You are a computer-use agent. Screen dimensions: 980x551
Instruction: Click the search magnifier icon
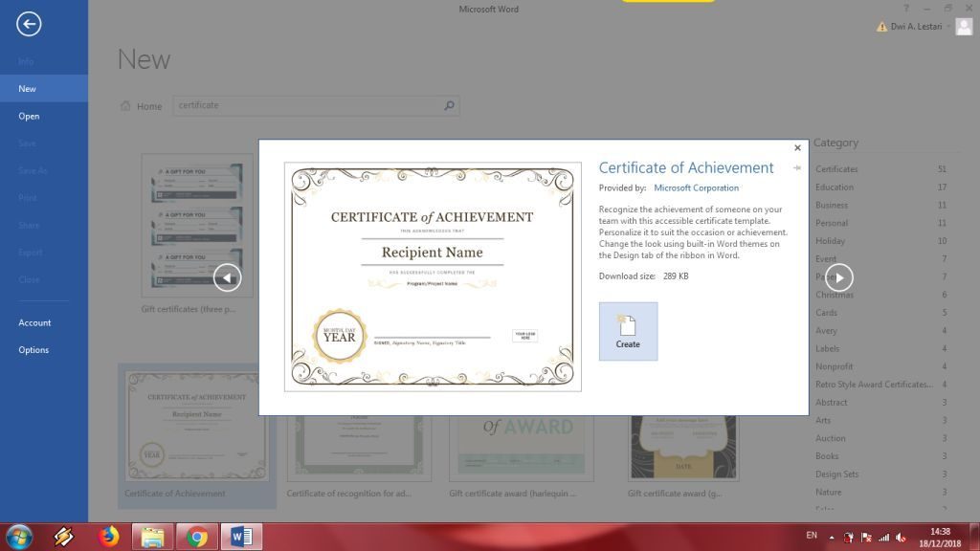[449, 105]
